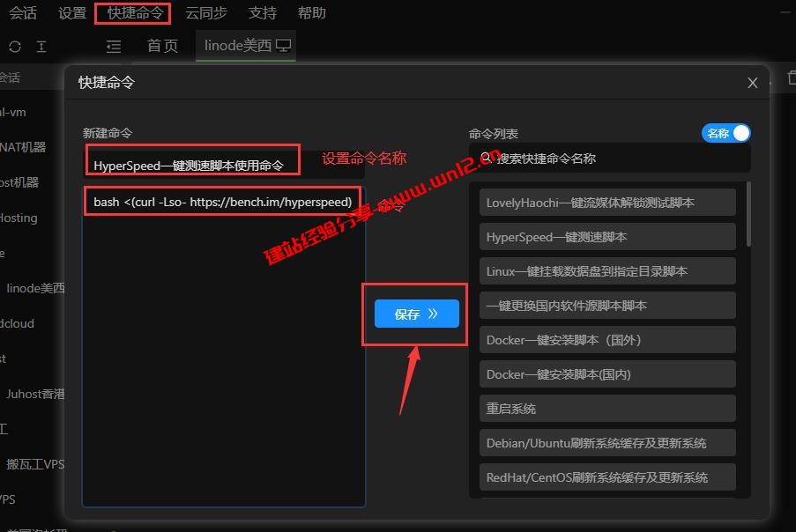Screen dimensions: 796x532
Task: Open the 会话 menu
Action: pyautogui.click(x=23, y=13)
